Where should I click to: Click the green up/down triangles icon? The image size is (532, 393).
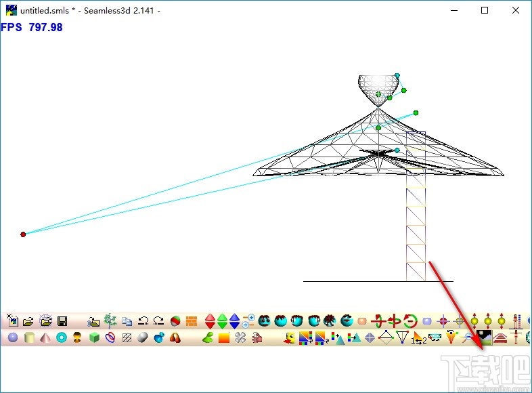[x=222, y=321]
